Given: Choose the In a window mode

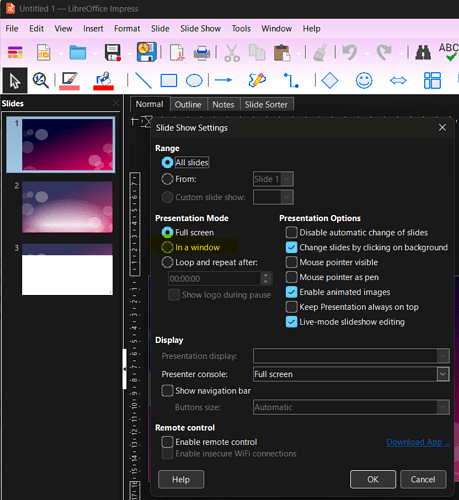Looking at the screenshot, I should [167, 247].
